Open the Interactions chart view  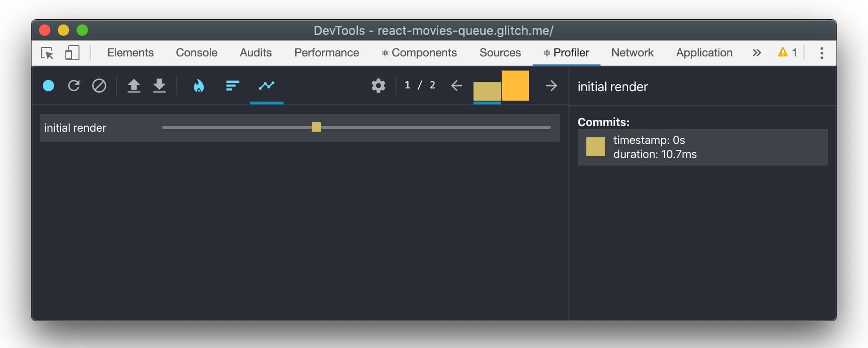[x=266, y=86]
